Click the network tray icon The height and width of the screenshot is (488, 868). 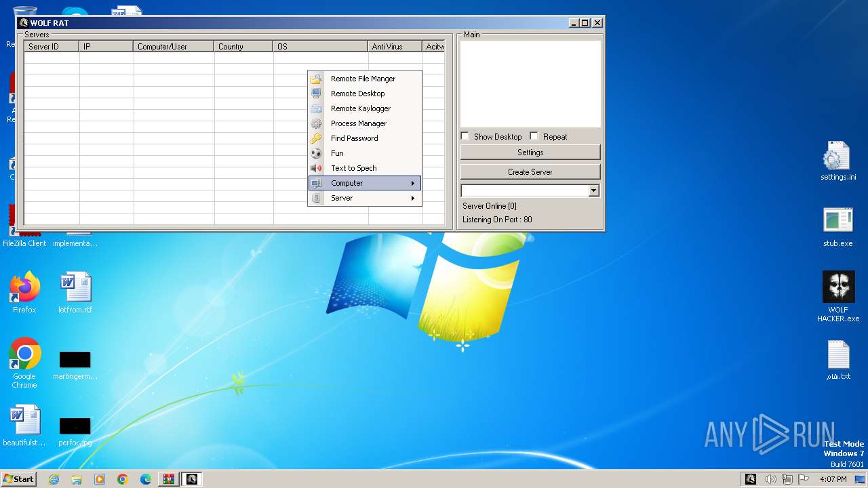point(787,479)
